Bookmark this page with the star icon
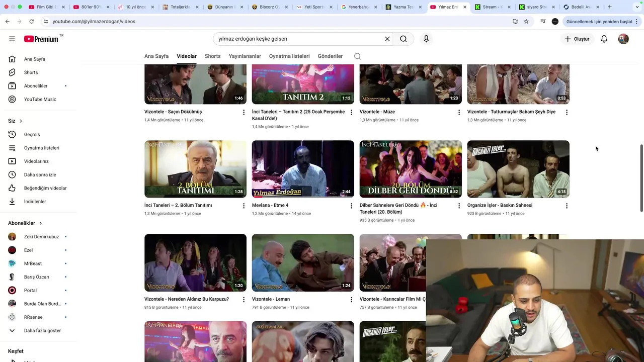Image resolution: width=644 pixels, height=362 pixels. (526, 22)
